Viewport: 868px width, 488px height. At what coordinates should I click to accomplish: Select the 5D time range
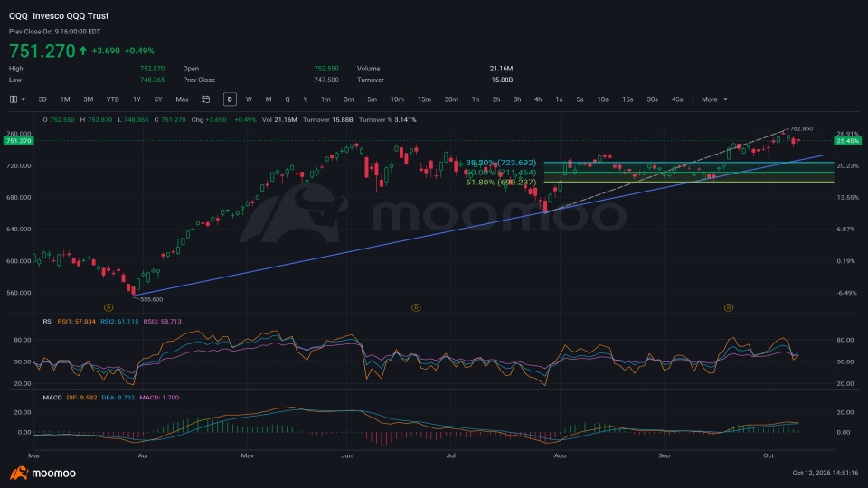42,99
